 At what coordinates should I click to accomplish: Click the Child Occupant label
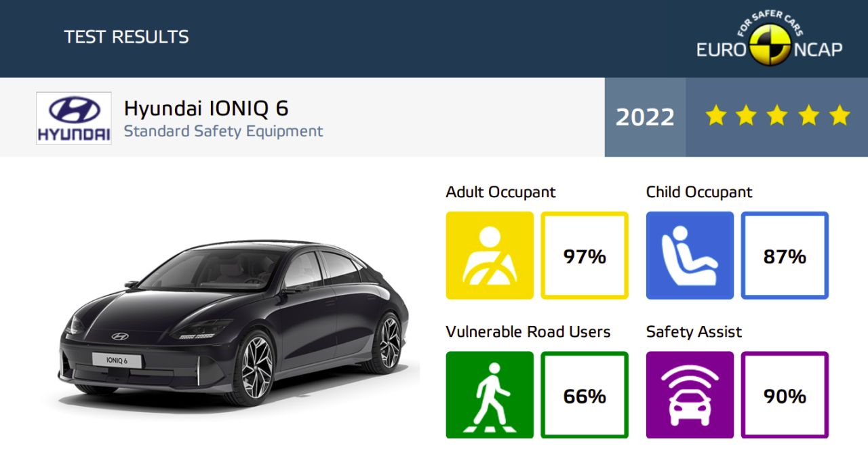(x=699, y=192)
